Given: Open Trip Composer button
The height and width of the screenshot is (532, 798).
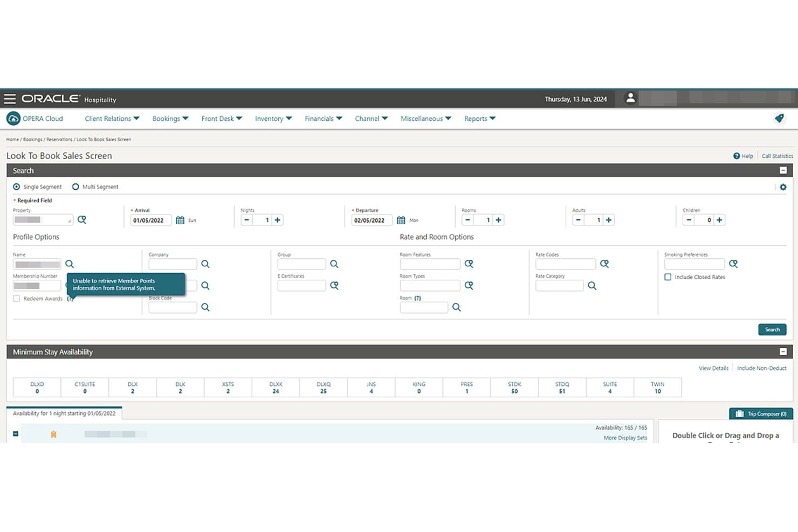Looking at the screenshot, I should [x=761, y=413].
